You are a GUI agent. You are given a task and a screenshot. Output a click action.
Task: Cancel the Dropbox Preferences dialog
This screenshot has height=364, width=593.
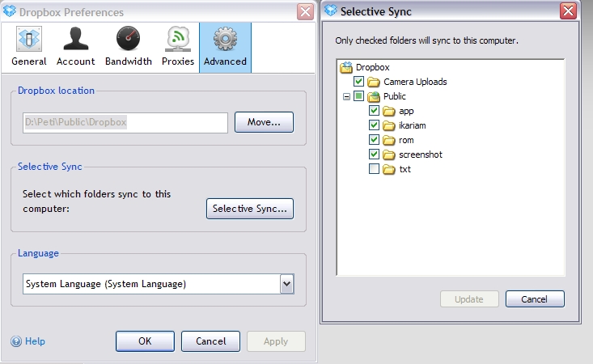pos(210,341)
